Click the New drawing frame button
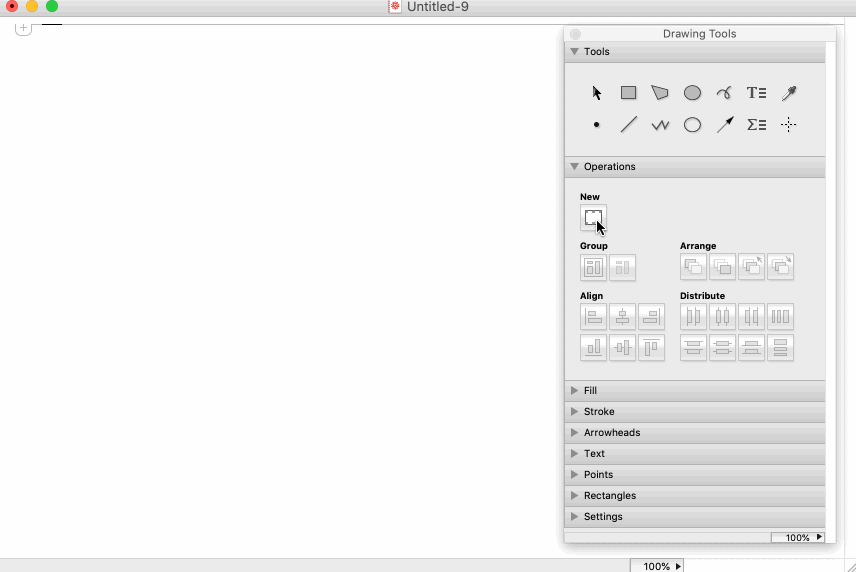Image resolution: width=856 pixels, height=572 pixels. 593,217
